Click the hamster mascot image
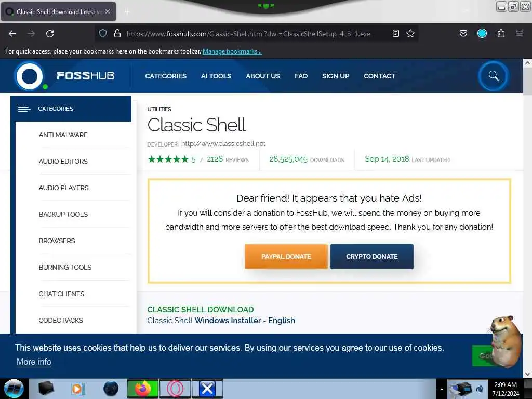Viewport: 532px width, 399px height. click(506, 341)
